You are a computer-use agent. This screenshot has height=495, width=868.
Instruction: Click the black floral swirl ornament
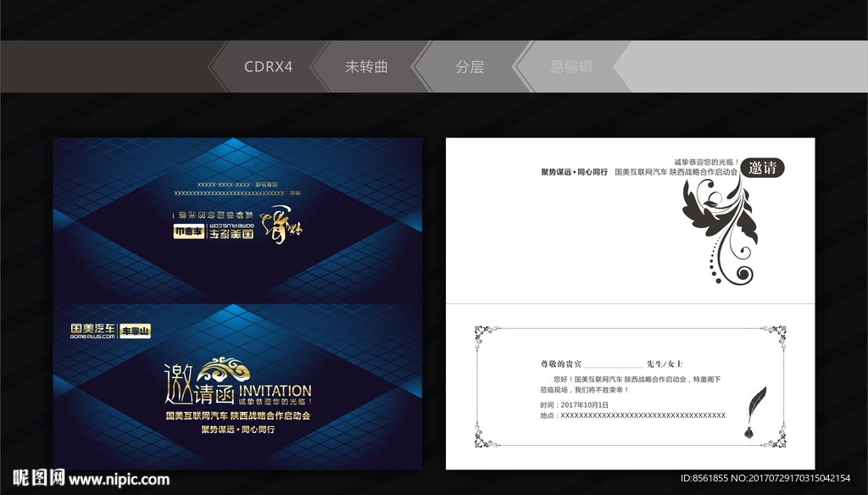pyautogui.click(x=720, y=231)
